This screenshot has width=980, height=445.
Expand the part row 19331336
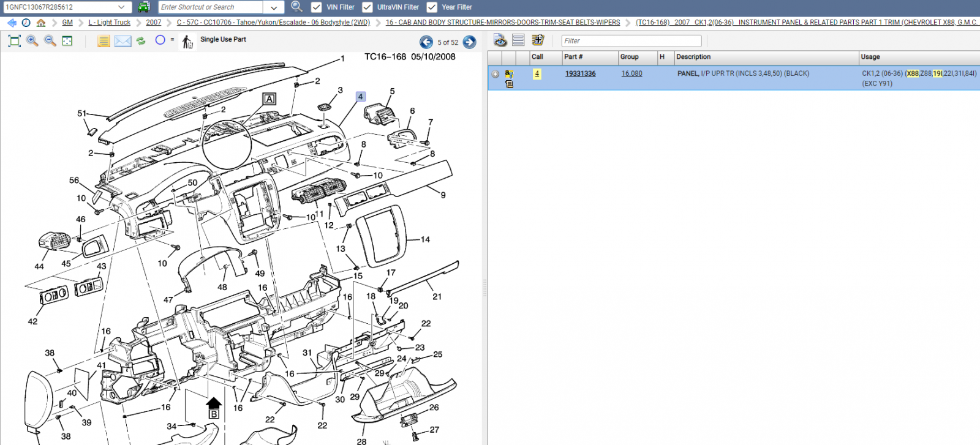point(496,74)
